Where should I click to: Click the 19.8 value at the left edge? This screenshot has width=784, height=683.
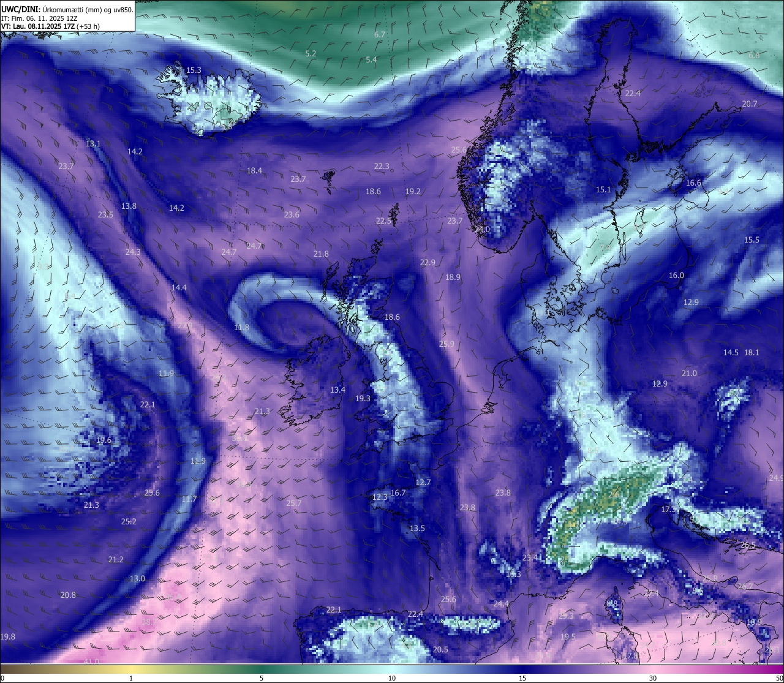[7, 637]
